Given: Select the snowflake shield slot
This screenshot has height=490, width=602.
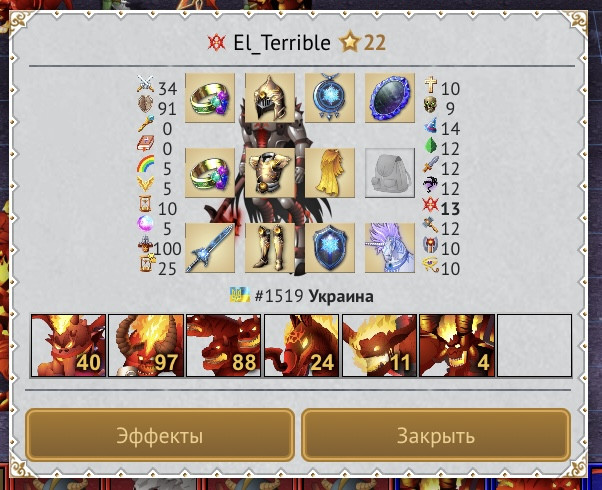Looking at the screenshot, I should click(330, 248).
